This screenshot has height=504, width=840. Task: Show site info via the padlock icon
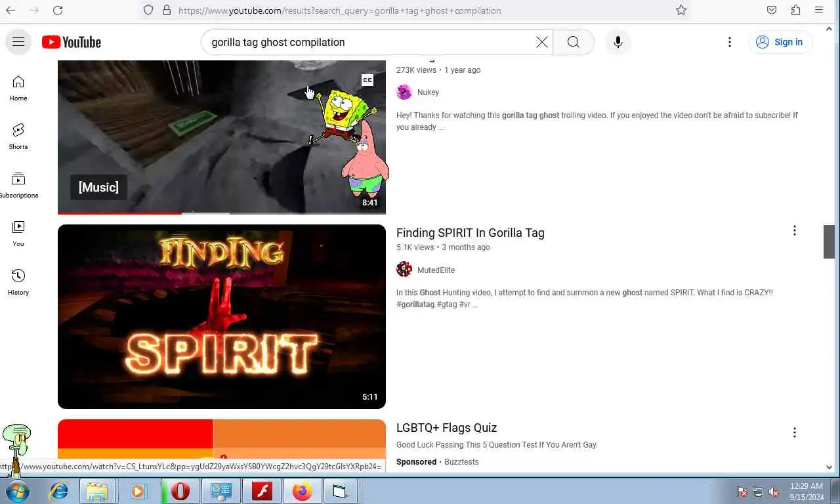point(167,10)
